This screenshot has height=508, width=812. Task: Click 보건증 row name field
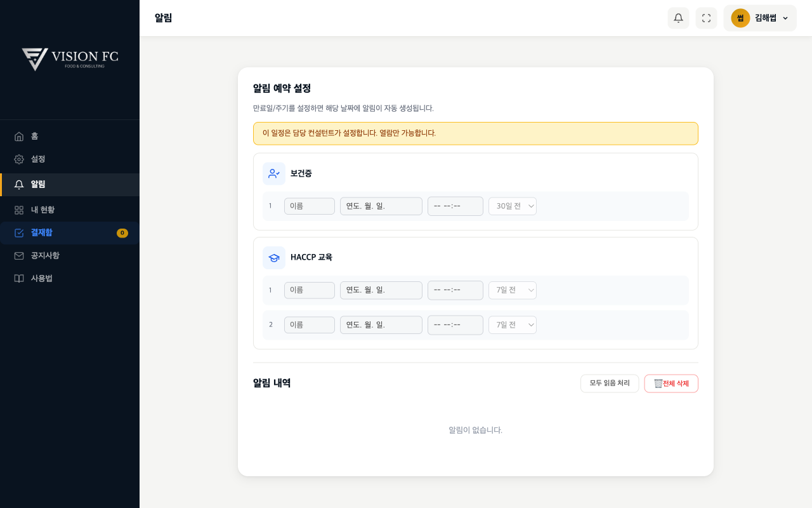tap(310, 206)
